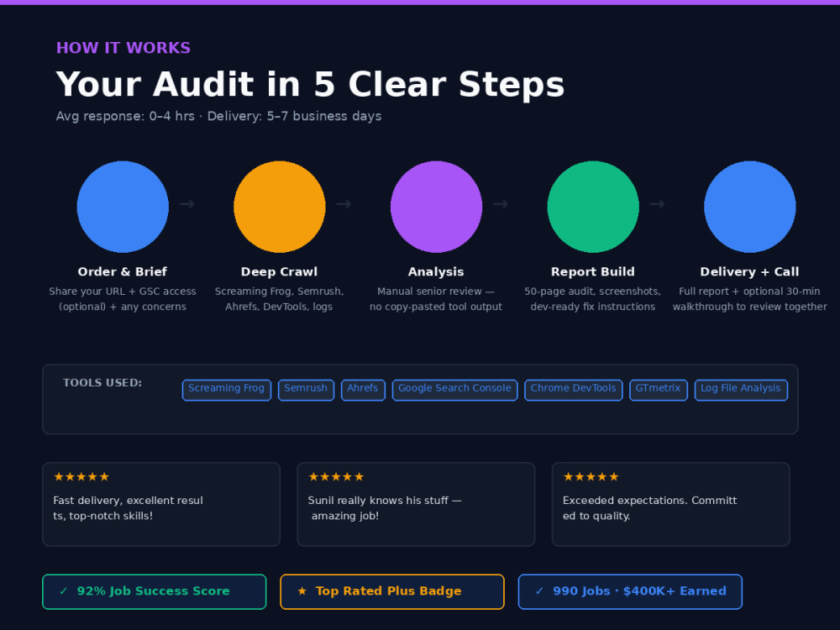Viewport: 840px width, 630px height.
Task: Click the green Report Build step circle
Action: [593, 207]
